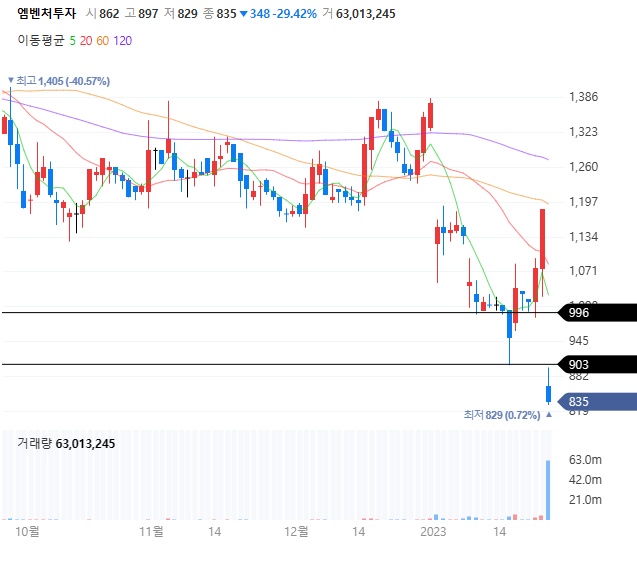Click the 63.0m volume axis label
The image size is (637, 561).
585,460
